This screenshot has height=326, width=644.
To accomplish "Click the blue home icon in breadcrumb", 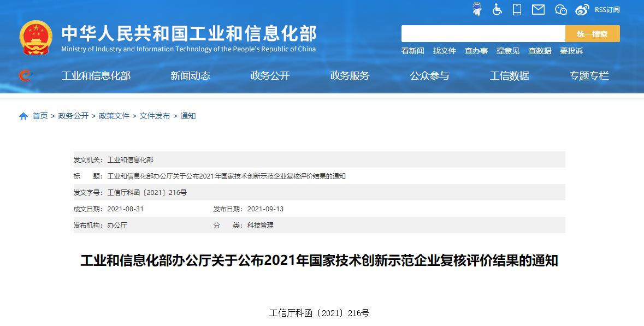I will (x=23, y=116).
